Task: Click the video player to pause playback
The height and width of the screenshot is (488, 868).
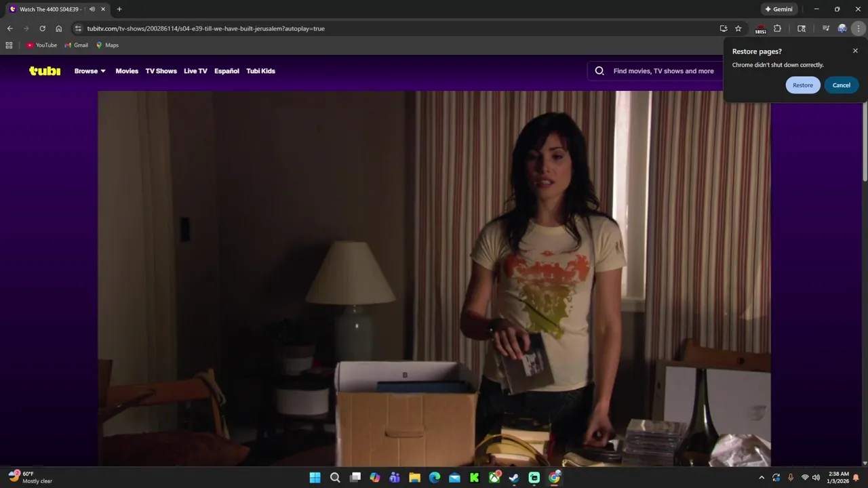Action: (x=434, y=278)
